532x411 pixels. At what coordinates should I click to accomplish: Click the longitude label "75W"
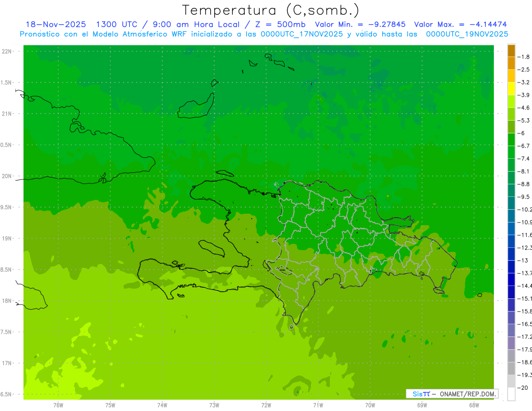pos(110,405)
